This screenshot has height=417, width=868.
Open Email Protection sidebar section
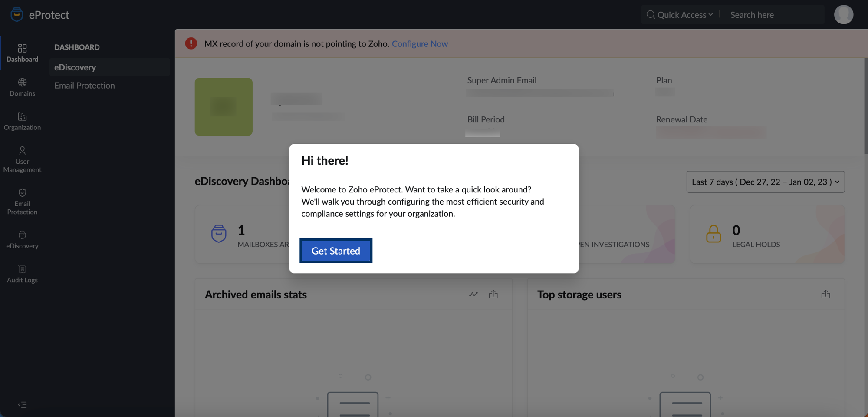[22, 202]
